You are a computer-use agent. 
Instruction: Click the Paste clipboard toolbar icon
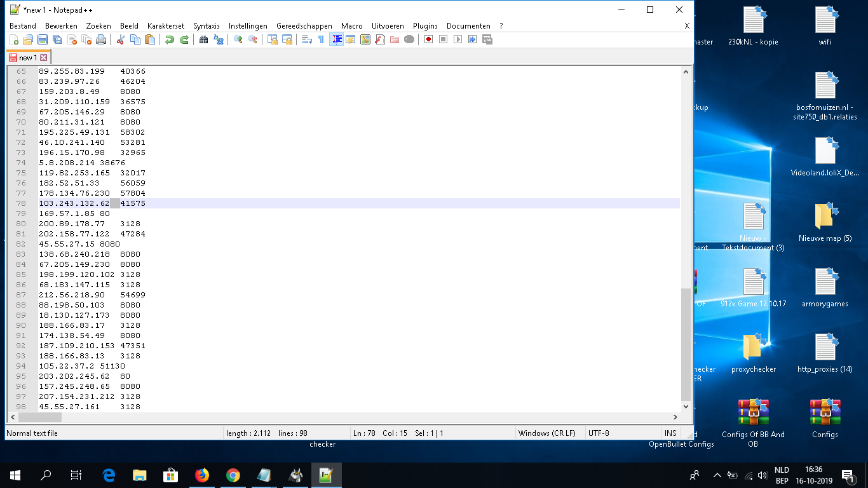tap(149, 39)
